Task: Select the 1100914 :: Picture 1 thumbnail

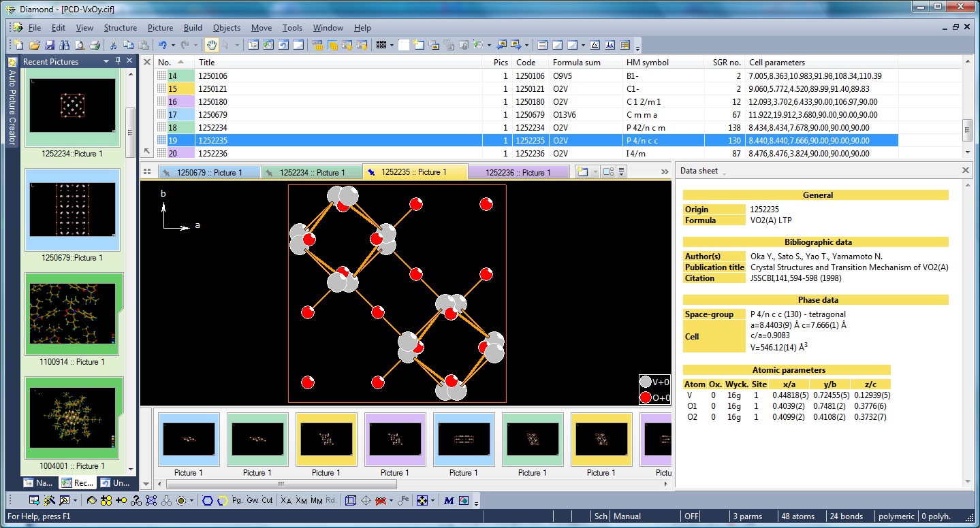Action: [73, 314]
